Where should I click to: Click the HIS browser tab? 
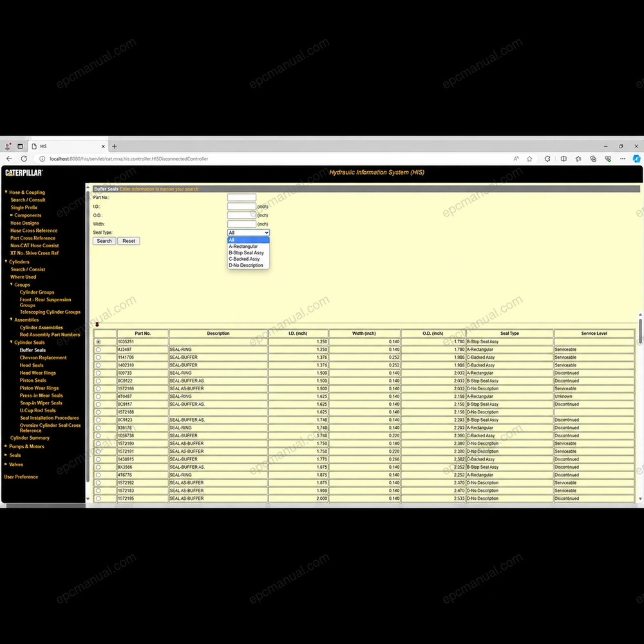pyautogui.click(x=69, y=146)
